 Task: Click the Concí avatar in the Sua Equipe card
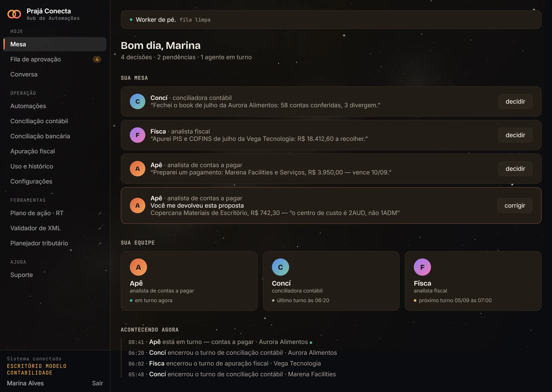tap(280, 267)
